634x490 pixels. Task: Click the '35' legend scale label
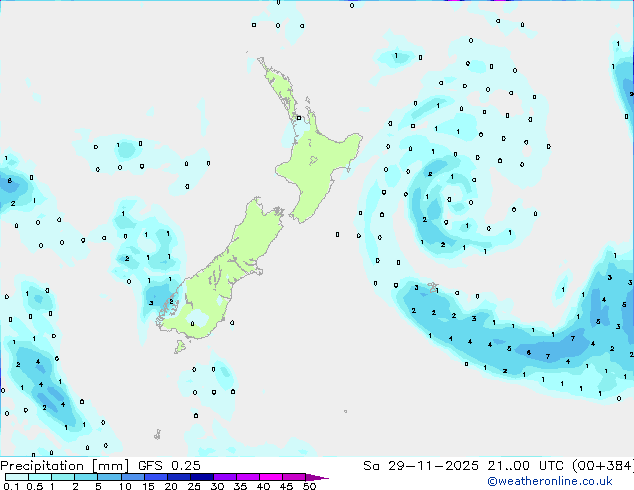click(x=241, y=486)
